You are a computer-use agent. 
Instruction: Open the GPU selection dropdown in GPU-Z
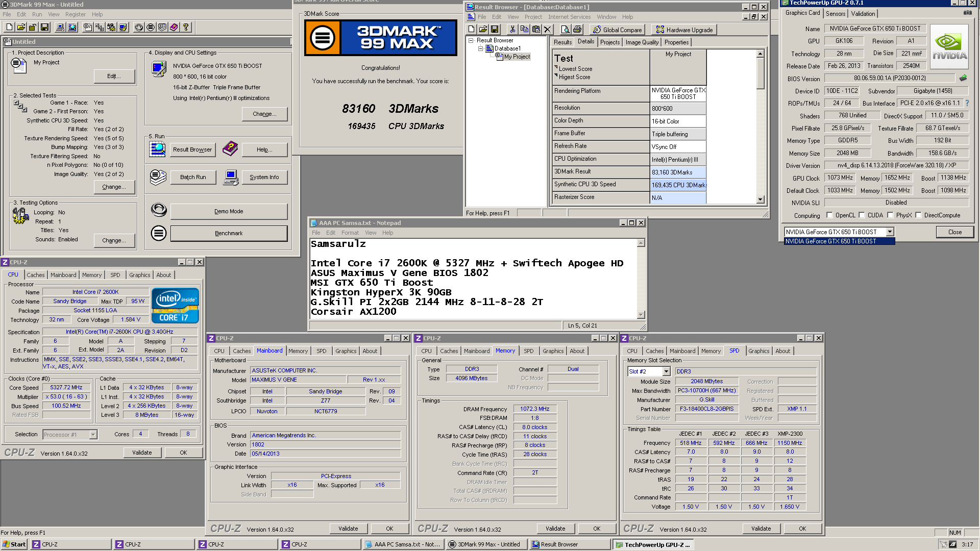[890, 232]
